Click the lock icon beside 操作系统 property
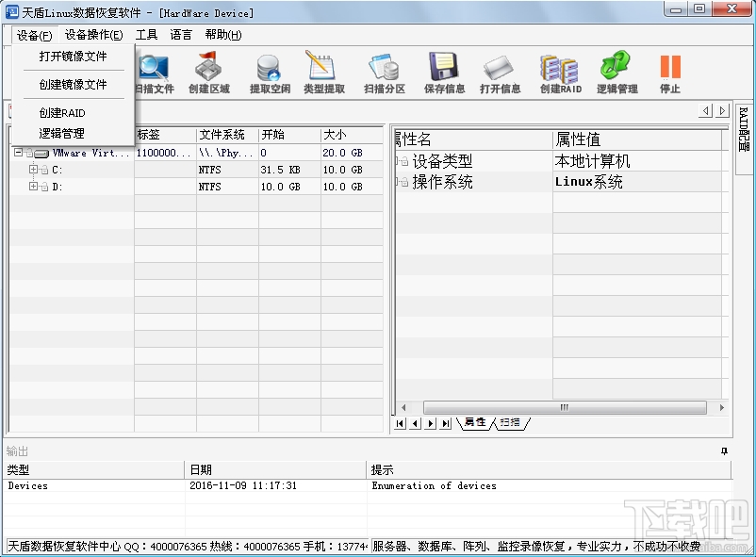756x557 pixels. [404, 182]
